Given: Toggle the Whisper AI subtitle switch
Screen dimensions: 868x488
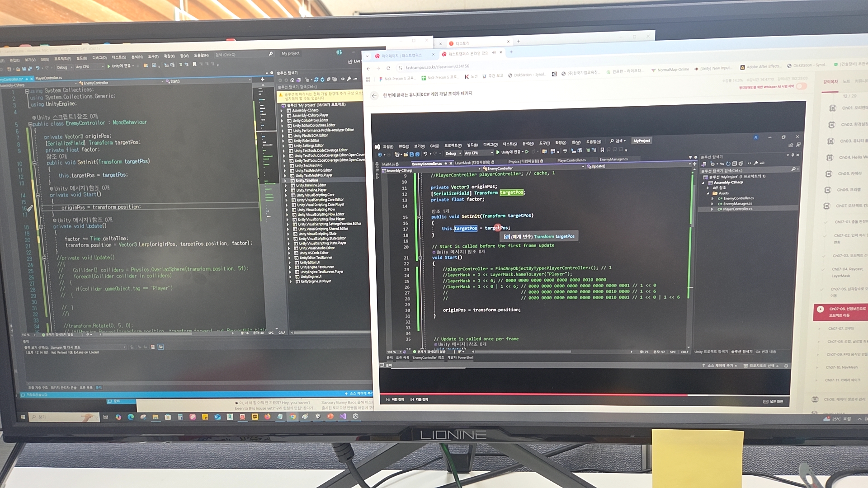Looking at the screenshot, I should click(801, 86).
